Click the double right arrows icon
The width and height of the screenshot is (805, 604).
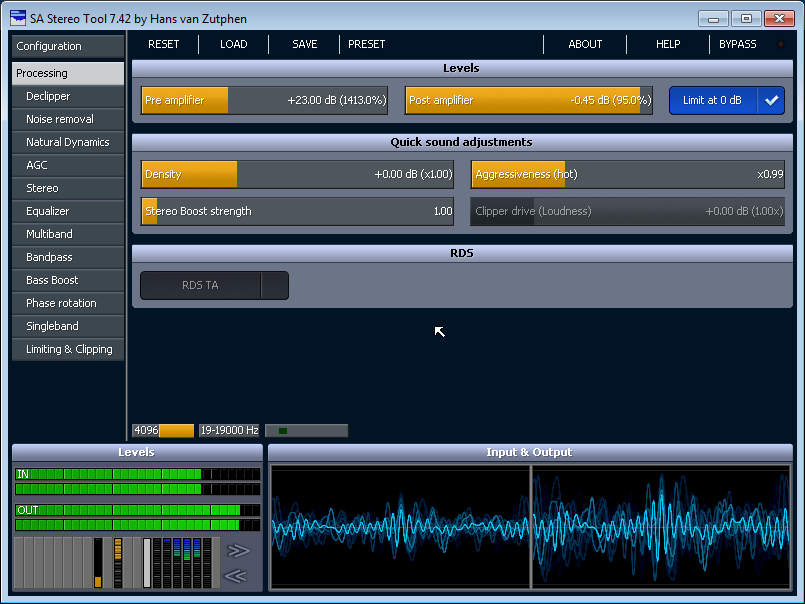[x=238, y=551]
